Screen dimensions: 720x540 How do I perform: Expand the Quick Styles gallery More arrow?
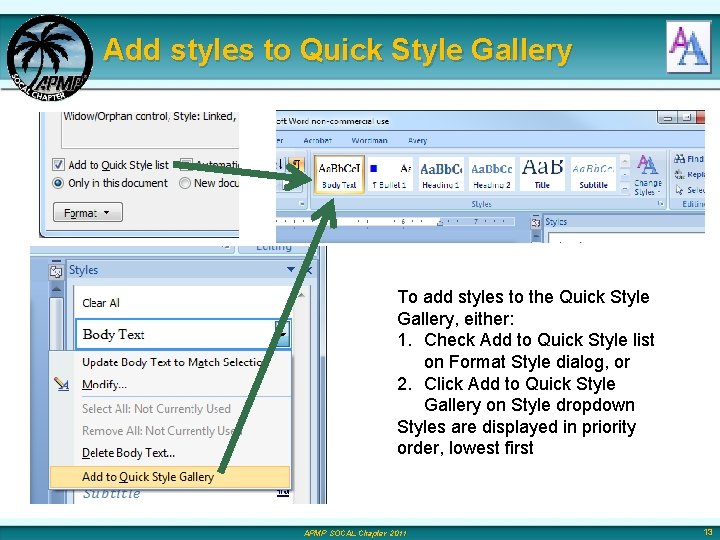(x=624, y=189)
